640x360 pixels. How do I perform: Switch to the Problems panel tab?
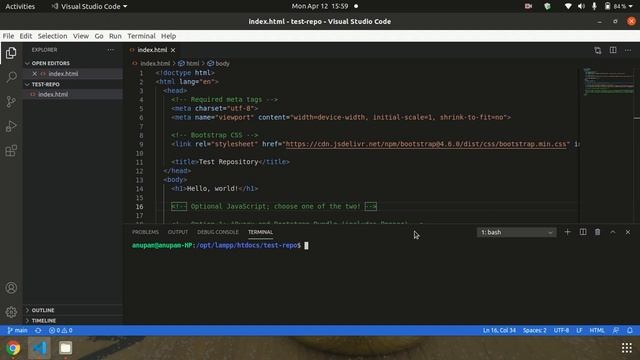pos(145,232)
